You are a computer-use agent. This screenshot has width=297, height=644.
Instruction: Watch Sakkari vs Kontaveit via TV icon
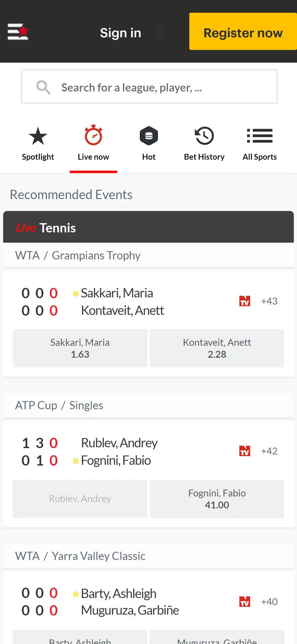[x=245, y=301]
